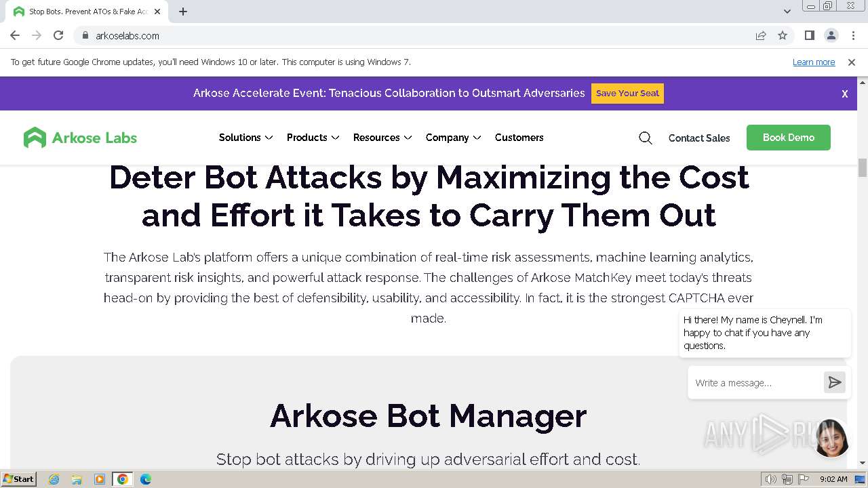Viewport: 868px width, 488px height.
Task: Expand the Solutions menu
Action: [245, 137]
